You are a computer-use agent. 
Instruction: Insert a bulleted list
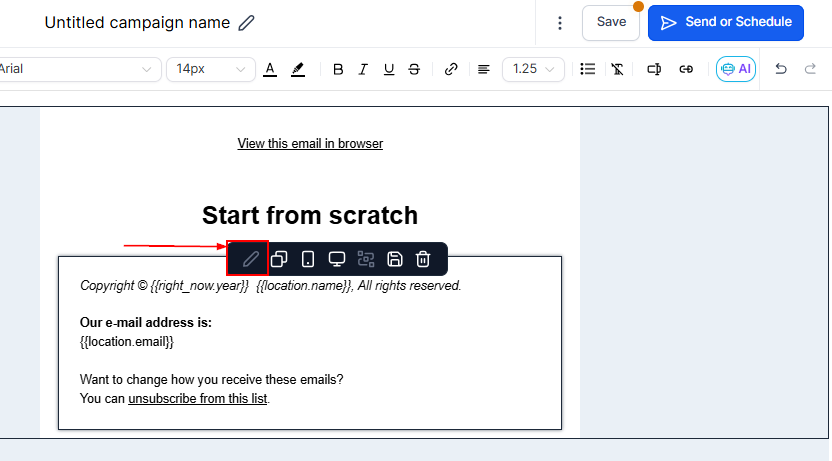(587, 69)
